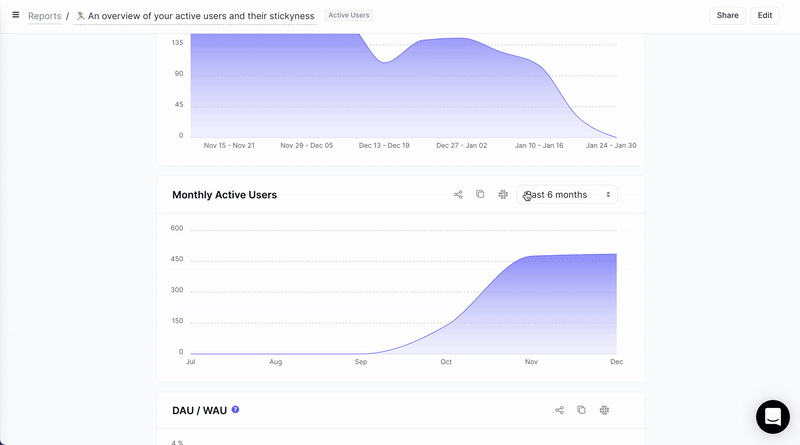Open the hamburger navigation menu
Screen dimensions: 800x445
(x=15, y=15)
